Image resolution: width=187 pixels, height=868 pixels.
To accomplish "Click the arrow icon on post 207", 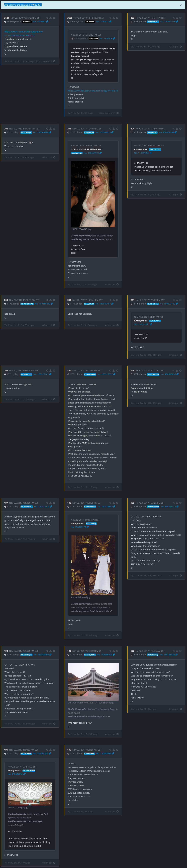I will 180,18.
